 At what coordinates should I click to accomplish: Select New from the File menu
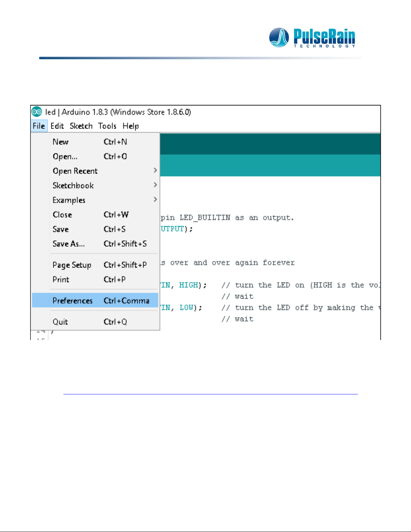click(x=61, y=142)
